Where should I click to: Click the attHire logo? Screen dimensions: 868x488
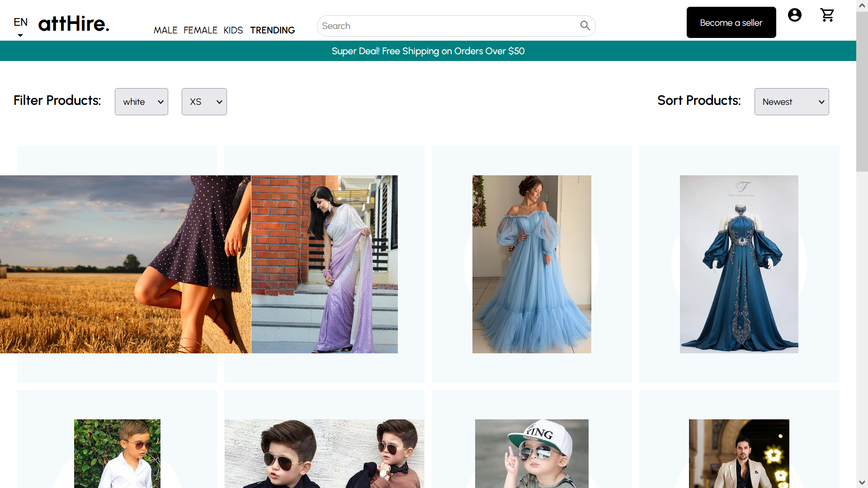[73, 24]
